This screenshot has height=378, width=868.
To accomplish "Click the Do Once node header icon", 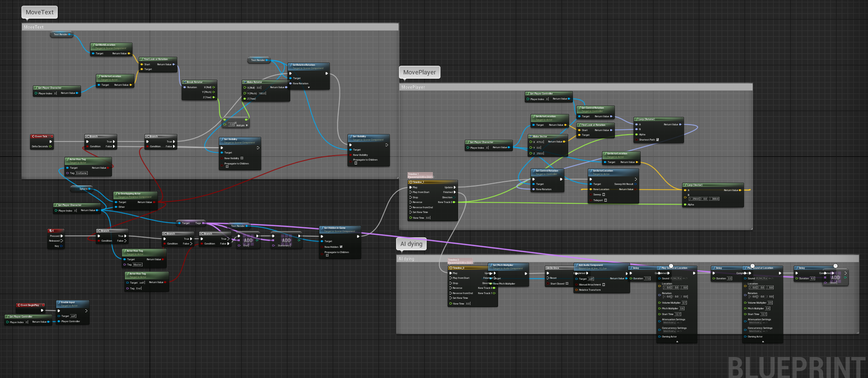I will (548, 268).
